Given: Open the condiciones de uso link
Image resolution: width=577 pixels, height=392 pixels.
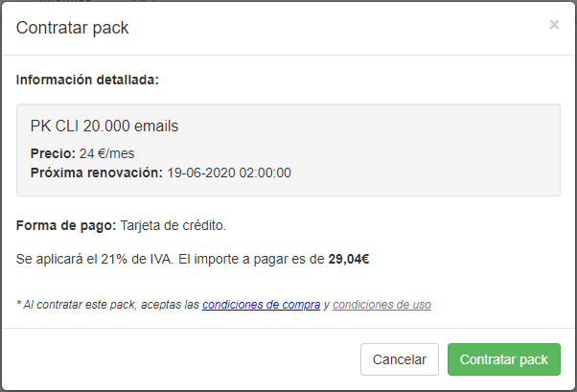Looking at the screenshot, I should click(381, 305).
